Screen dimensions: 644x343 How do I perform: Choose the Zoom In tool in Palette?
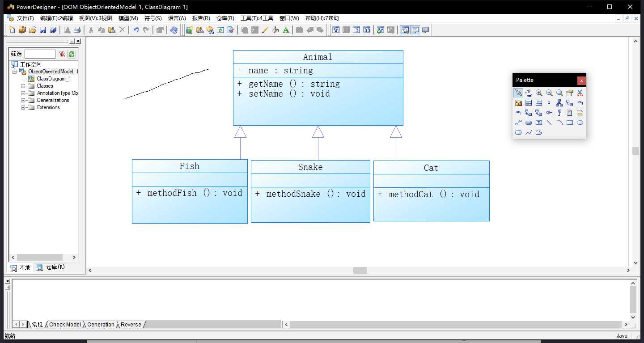coord(539,93)
